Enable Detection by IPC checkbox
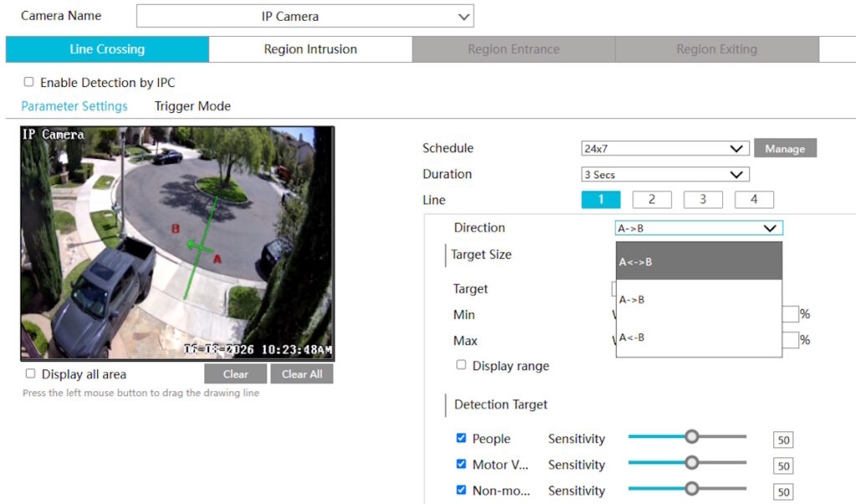Image resolution: width=856 pixels, height=504 pixels. pyautogui.click(x=29, y=82)
